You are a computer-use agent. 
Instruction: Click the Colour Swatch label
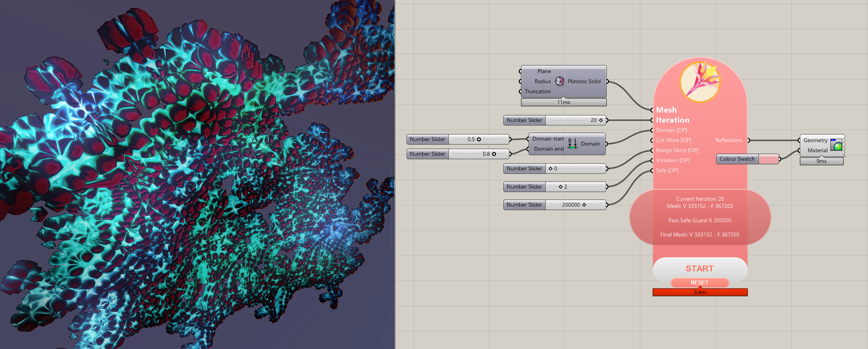[737, 159]
